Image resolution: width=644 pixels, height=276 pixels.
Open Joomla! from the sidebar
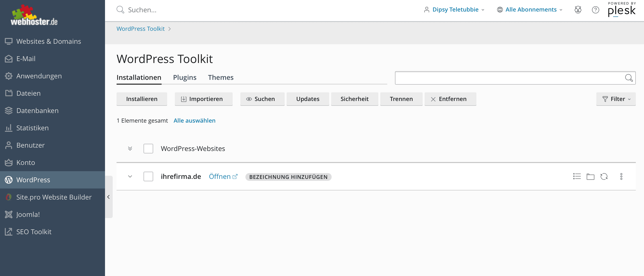point(28,214)
